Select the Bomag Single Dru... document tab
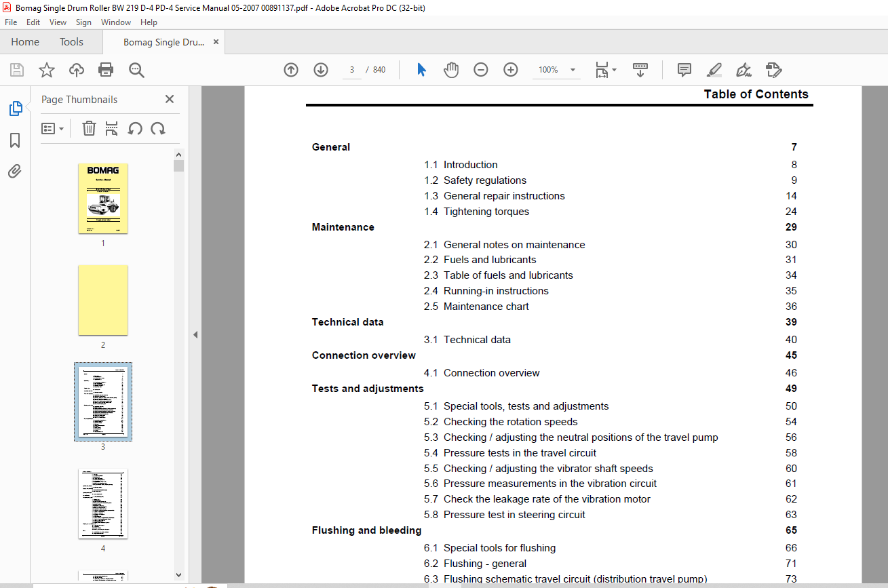The height and width of the screenshot is (588, 888). point(163,42)
